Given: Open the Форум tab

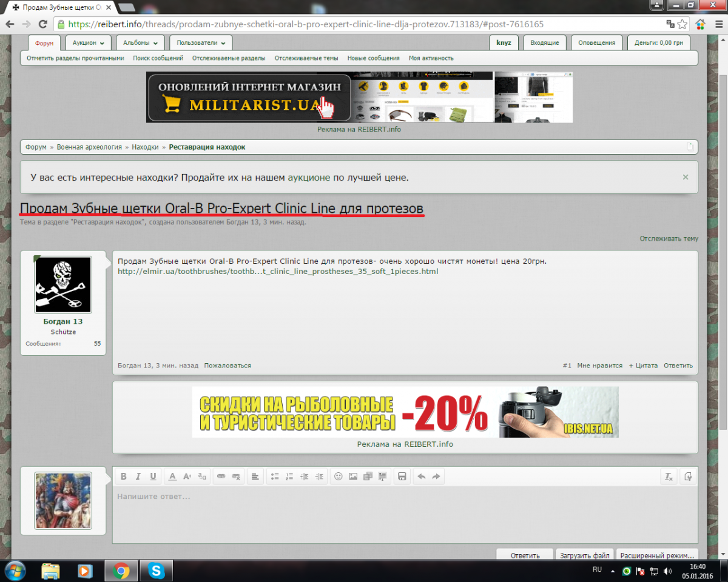Looking at the screenshot, I should (x=44, y=42).
